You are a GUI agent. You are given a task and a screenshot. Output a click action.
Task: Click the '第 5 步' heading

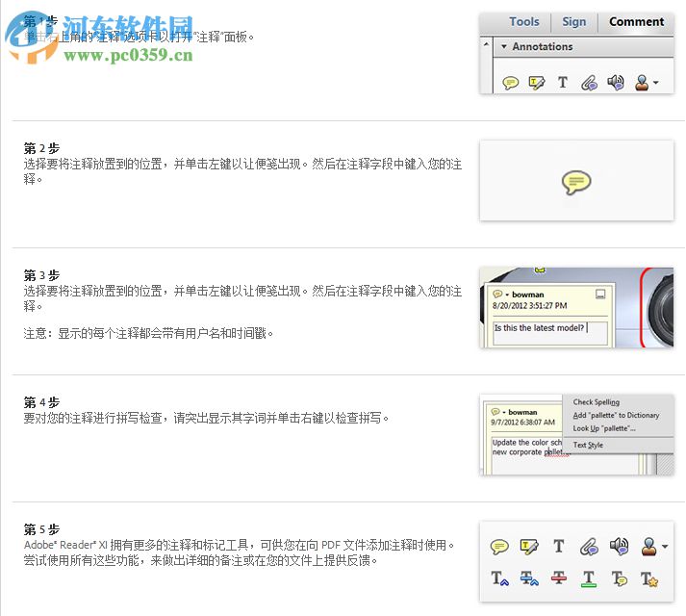[41, 529]
